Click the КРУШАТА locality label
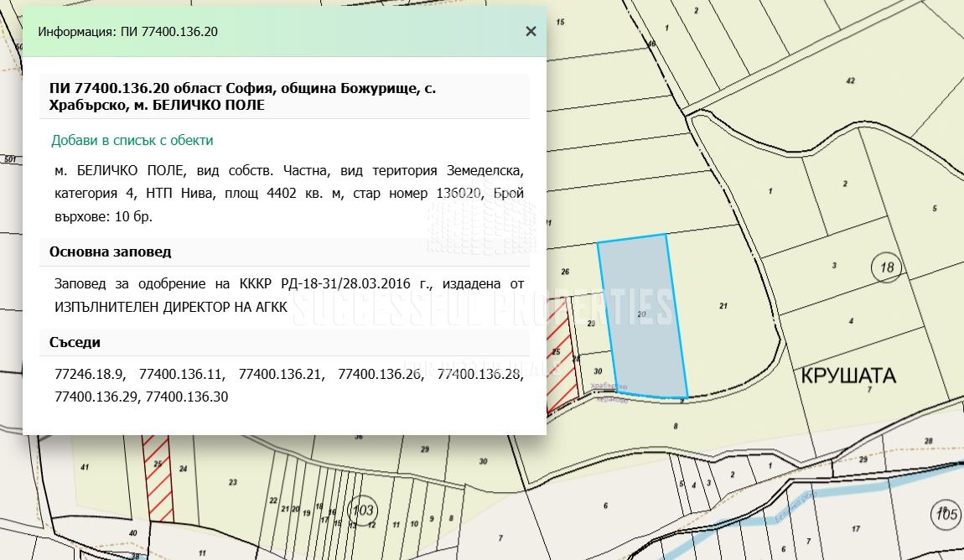This screenshot has height=560, width=964. [x=848, y=375]
